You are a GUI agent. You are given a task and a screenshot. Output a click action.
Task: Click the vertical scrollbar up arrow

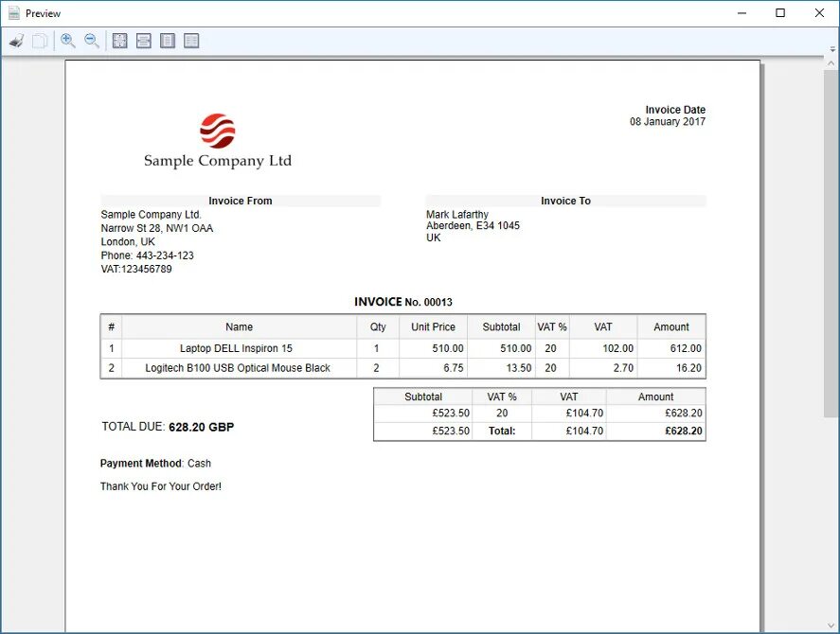tap(831, 63)
